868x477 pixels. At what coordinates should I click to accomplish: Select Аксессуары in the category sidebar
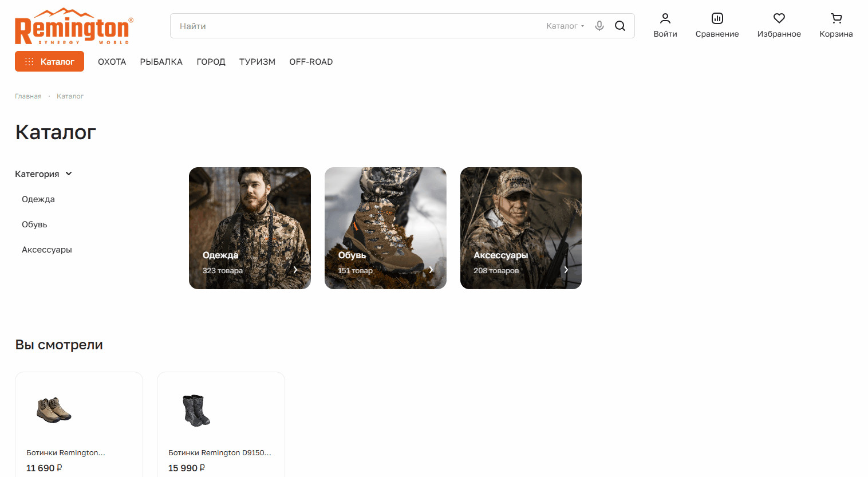point(47,250)
